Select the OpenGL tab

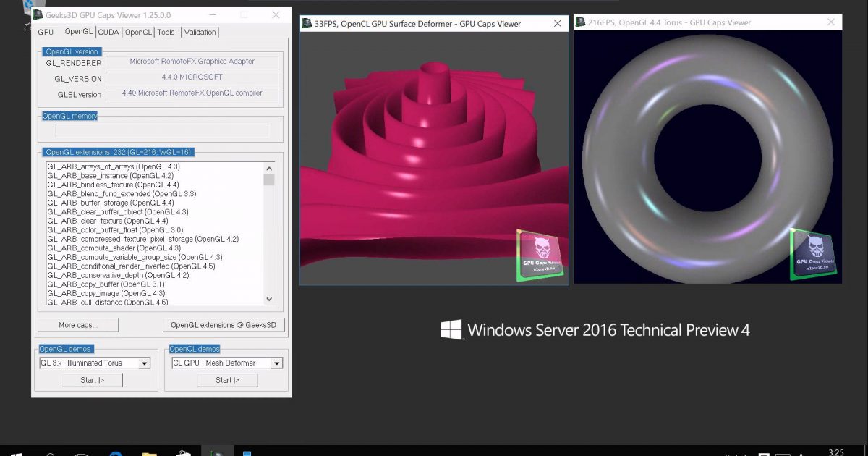click(78, 31)
